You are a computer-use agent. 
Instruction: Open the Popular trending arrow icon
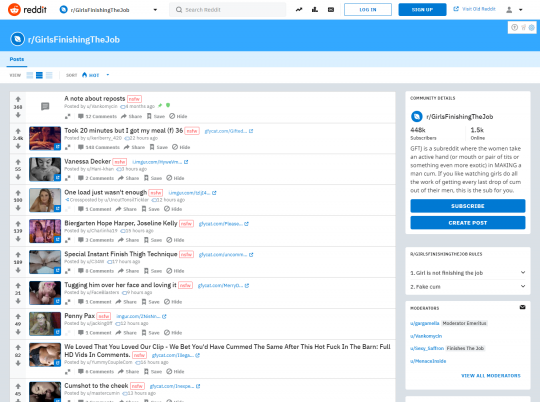(299, 10)
